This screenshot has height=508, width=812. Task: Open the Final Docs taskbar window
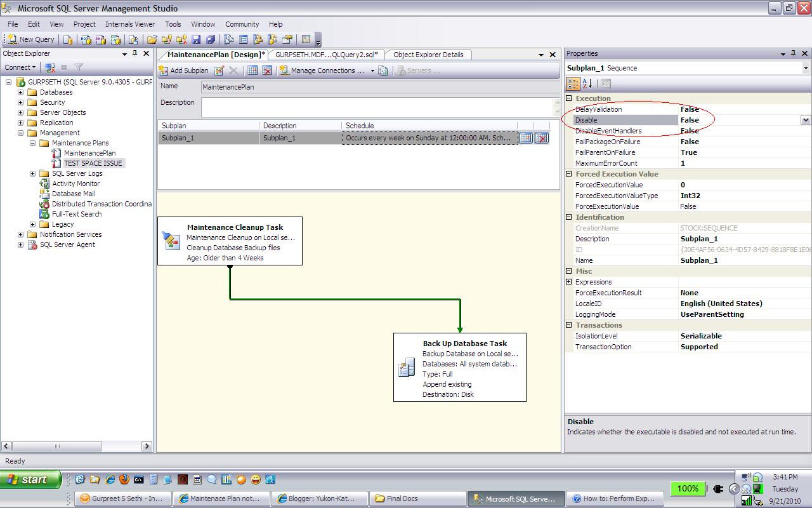tap(417, 498)
